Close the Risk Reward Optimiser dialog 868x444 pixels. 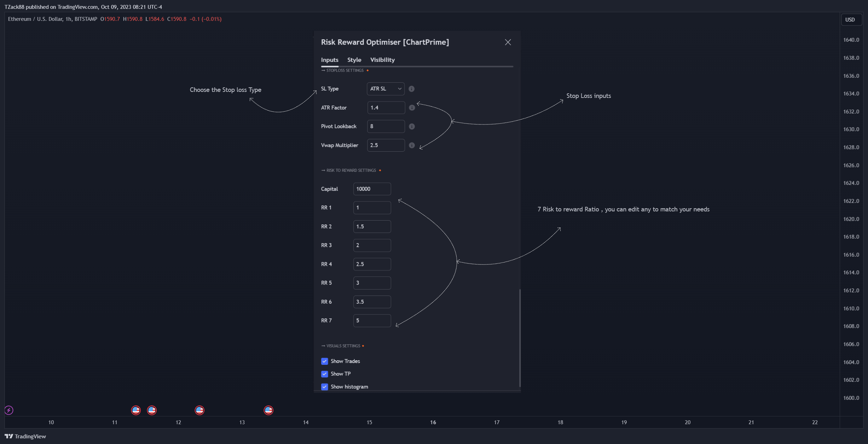(x=508, y=42)
